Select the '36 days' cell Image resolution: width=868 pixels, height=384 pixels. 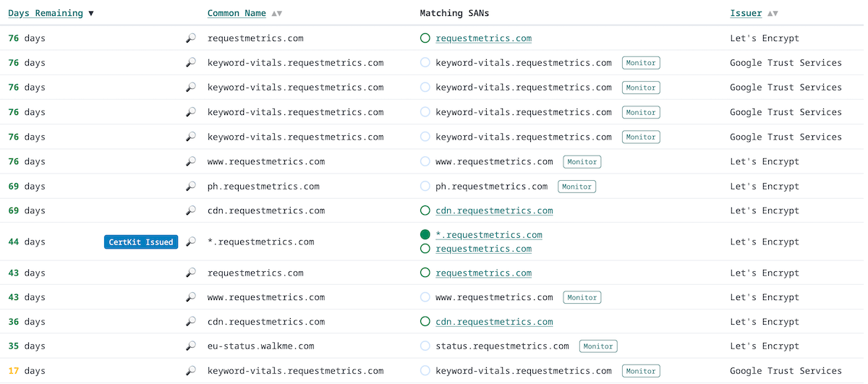click(x=27, y=322)
